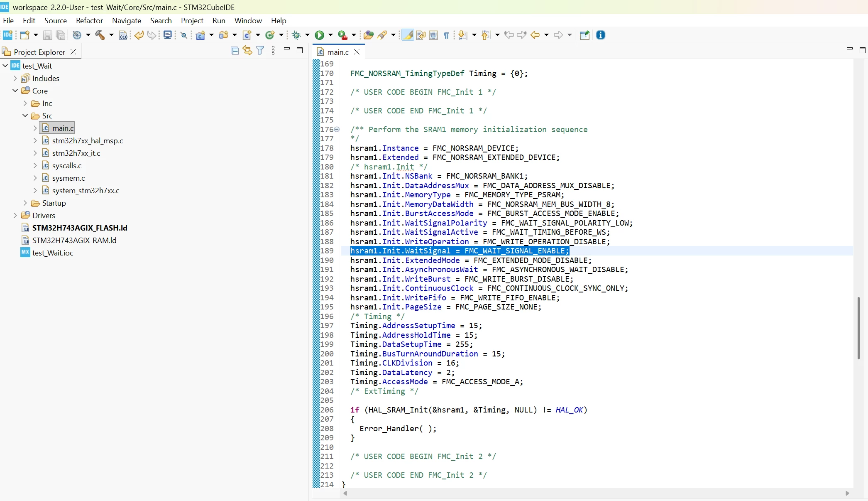
Task: Click the Back yellow arrow icon
Action: 535,35
